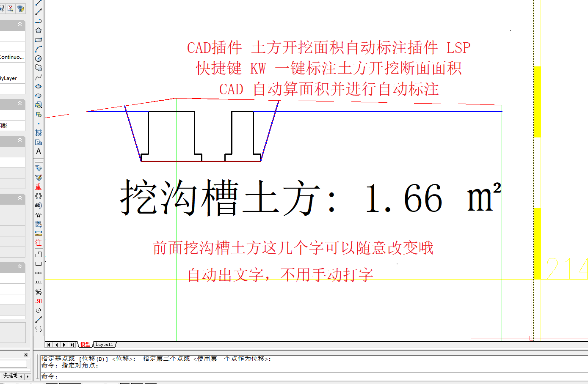Select the Ellipse Arc tool
This screenshot has height=384, width=588.
(x=39, y=96)
